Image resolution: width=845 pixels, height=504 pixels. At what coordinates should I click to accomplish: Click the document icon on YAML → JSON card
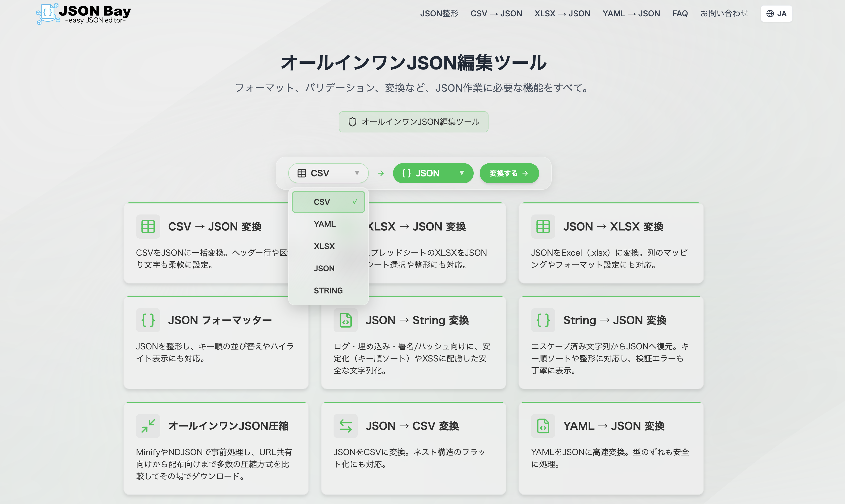tap(543, 425)
